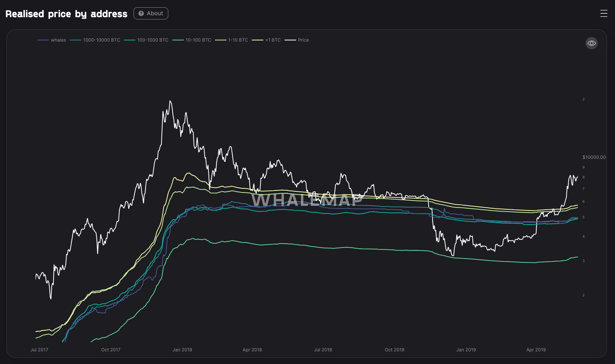The height and width of the screenshot is (364, 615).
Task: Click the Price legend line swatch
Action: 290,40
